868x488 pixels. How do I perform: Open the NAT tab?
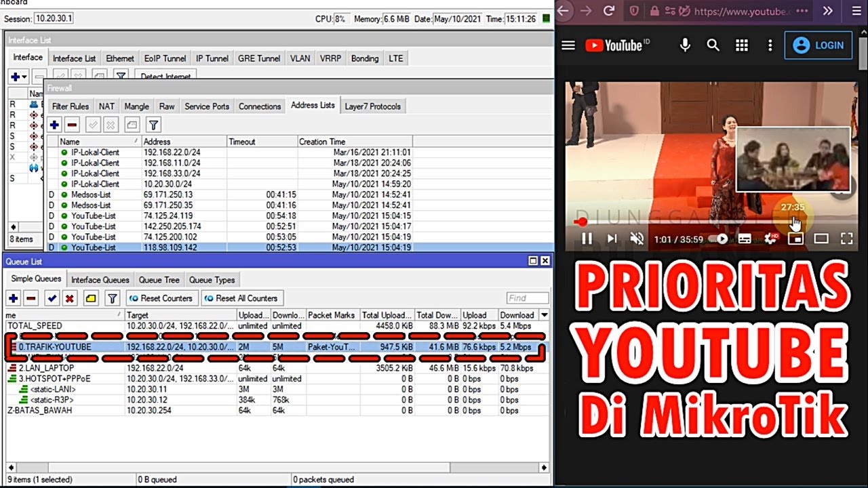pyautogui.click(x=106, y=106)
